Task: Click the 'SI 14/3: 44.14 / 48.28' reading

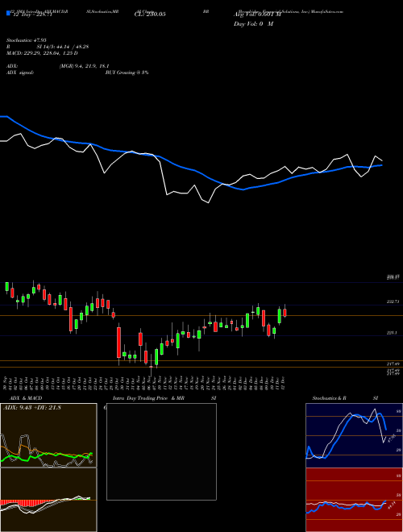Action: click(x=63, y=47)
